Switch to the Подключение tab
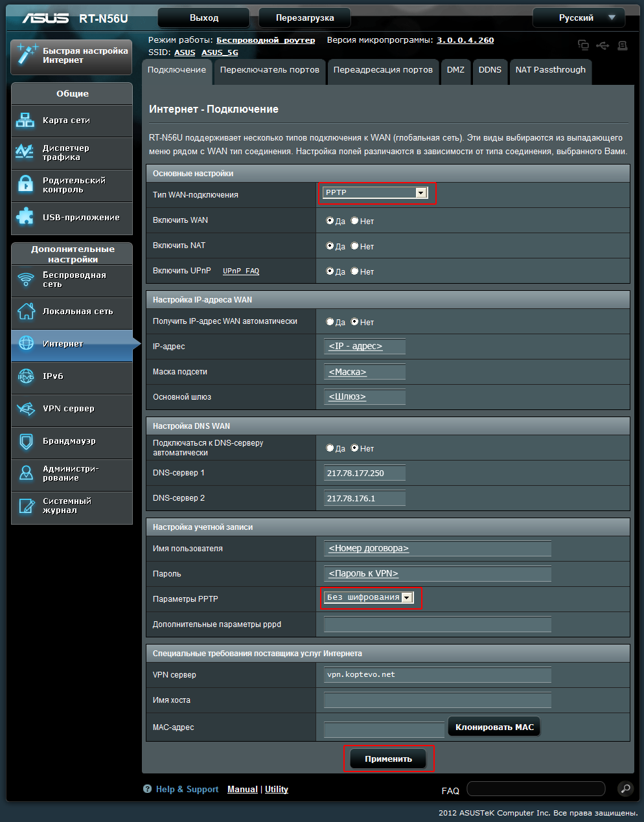 pyautogui.click(x=177, y=70)
